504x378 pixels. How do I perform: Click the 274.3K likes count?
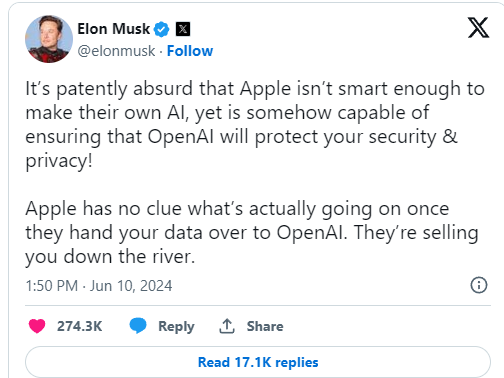point(79,326)
